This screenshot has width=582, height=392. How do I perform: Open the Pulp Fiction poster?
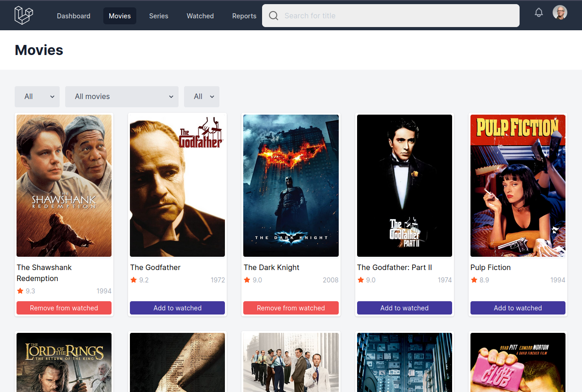click(518, 186)
